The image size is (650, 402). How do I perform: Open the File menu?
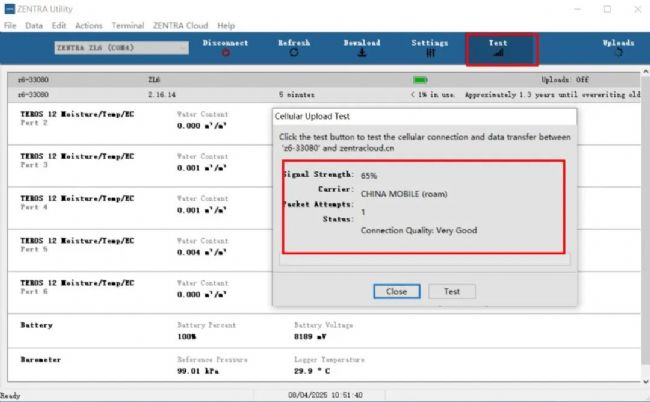10,25
